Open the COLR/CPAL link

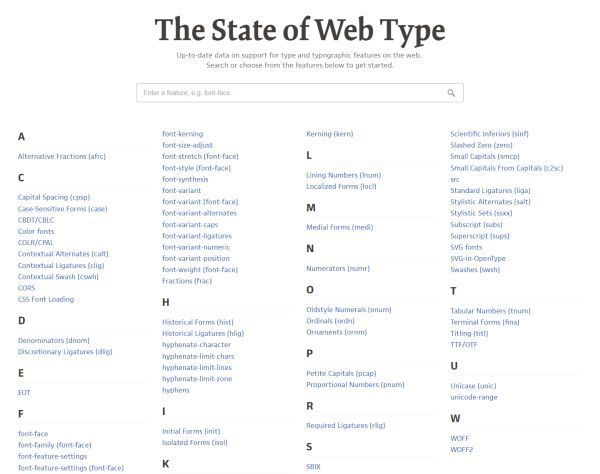click(36, 243)
